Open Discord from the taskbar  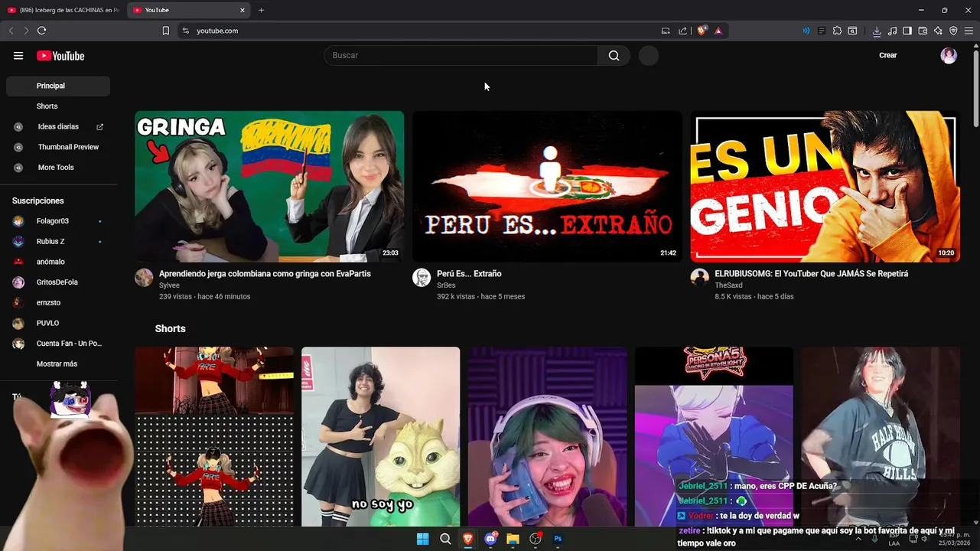coord(490,539)
